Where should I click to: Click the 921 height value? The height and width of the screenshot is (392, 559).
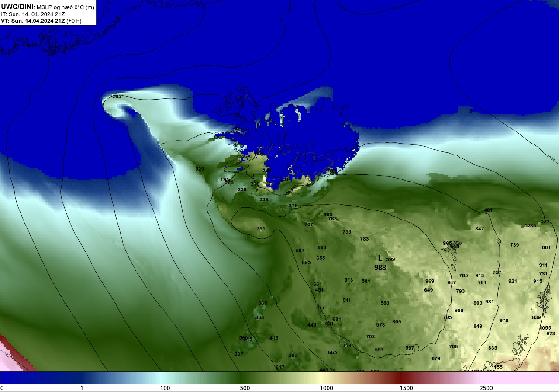click(513, 281)
